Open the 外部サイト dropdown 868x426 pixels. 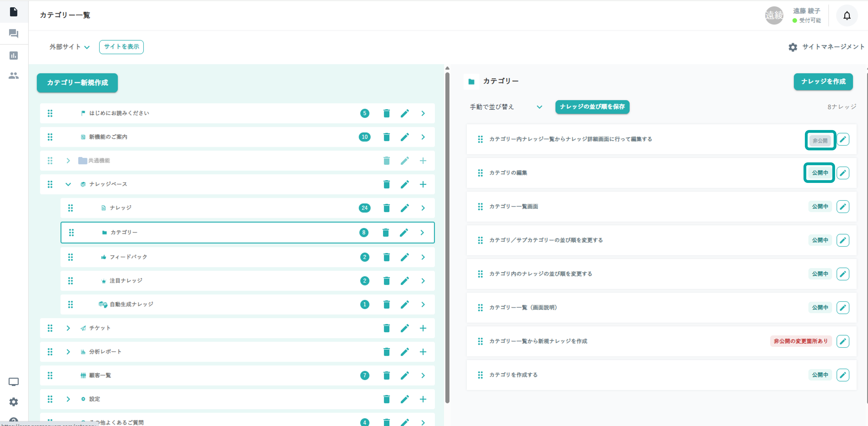click(69, 47)
